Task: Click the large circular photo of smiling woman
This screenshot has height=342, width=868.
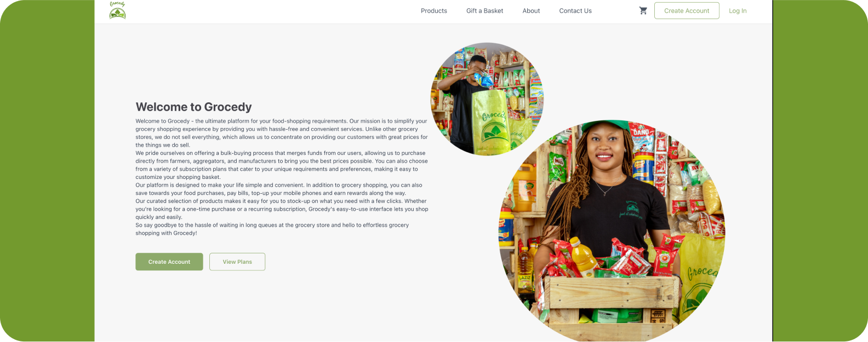Action: click(x=612, y=232)
